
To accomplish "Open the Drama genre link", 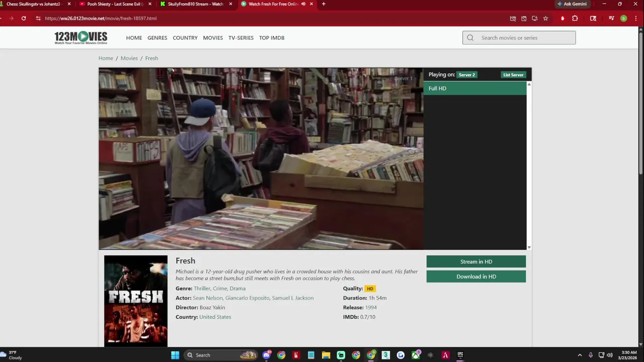I will pos(237,289).
